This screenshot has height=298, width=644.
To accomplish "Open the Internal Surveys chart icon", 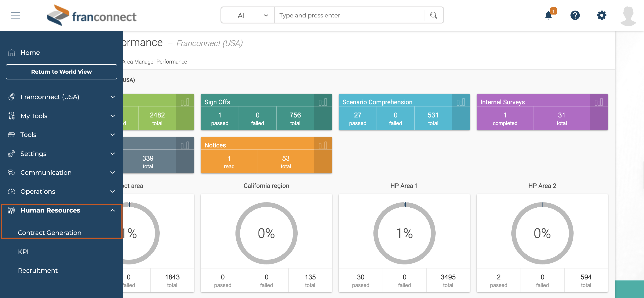I will coord(599,102).
